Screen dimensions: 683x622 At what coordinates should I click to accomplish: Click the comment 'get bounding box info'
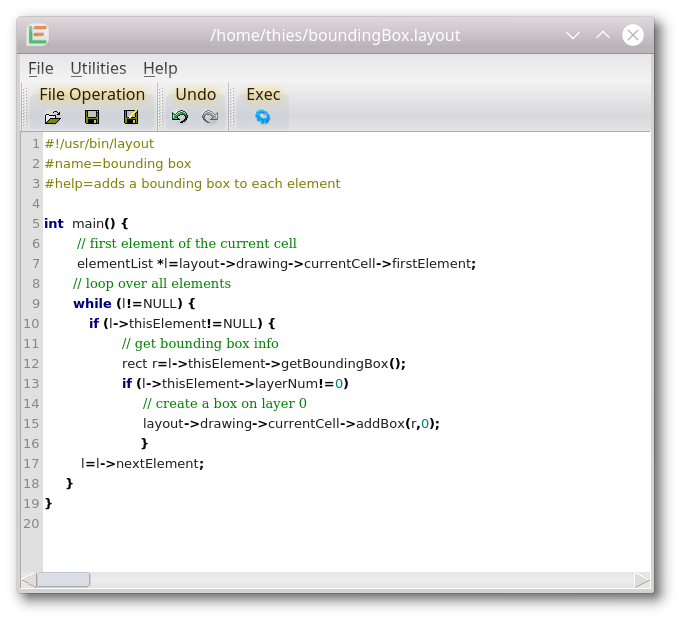pos(200,344)
